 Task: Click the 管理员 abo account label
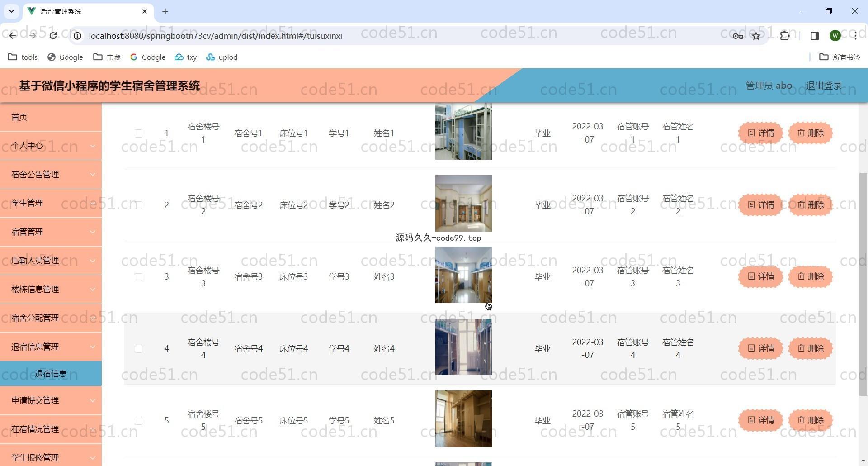click(x=769, y=86)
